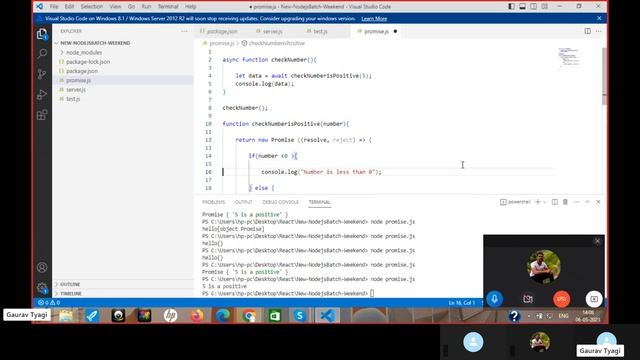Toggle the primary sidebar visibility
This screenshot has width=640, height=360.
tap(511, 7)
